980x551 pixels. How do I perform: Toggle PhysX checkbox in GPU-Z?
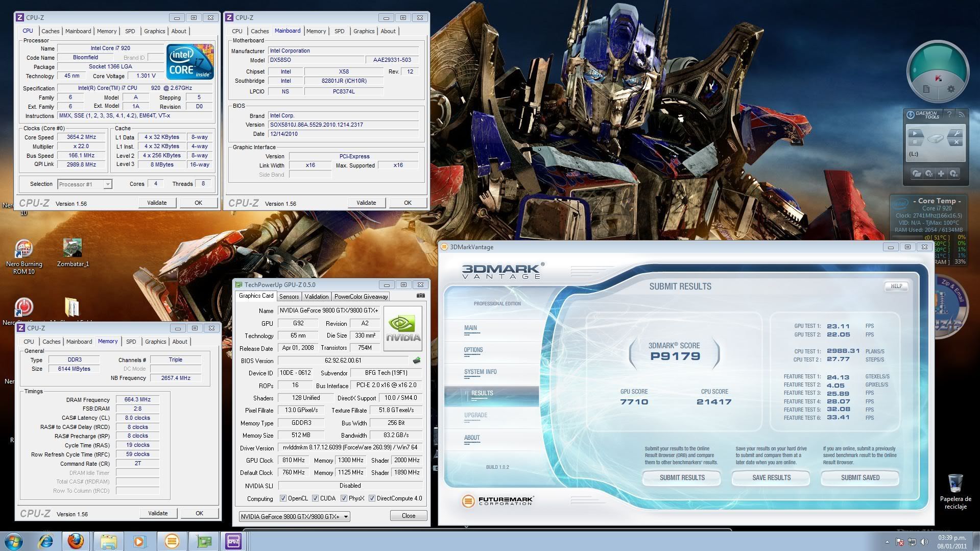(x=344, y=498)
